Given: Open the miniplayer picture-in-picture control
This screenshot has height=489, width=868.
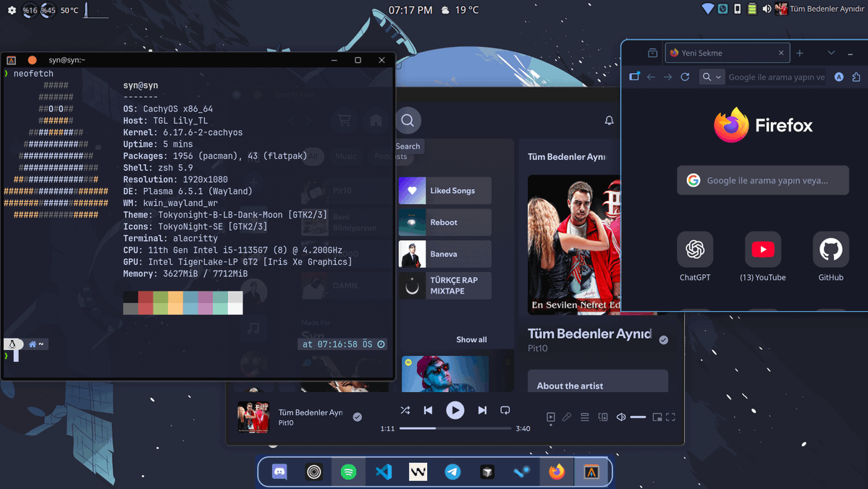Looking at the screenshot, I should tap(657, 417).
